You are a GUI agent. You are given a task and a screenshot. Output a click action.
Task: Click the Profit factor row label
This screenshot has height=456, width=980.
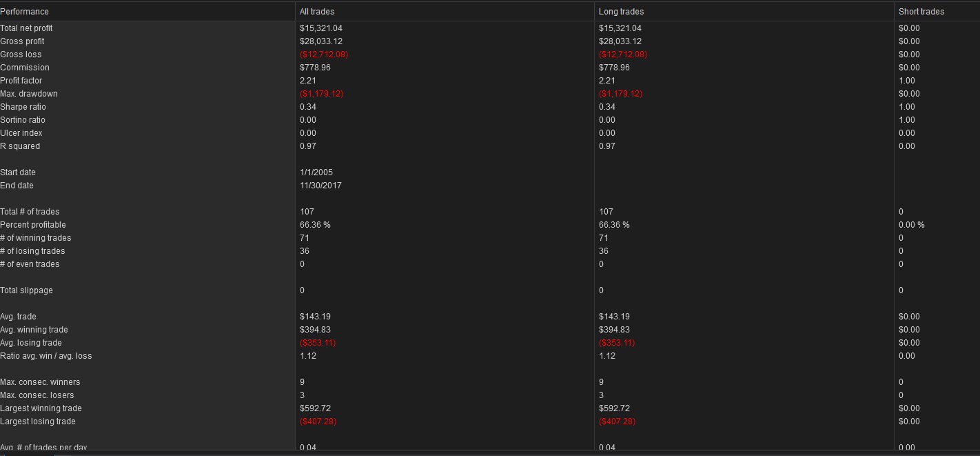tap(21, 81)
